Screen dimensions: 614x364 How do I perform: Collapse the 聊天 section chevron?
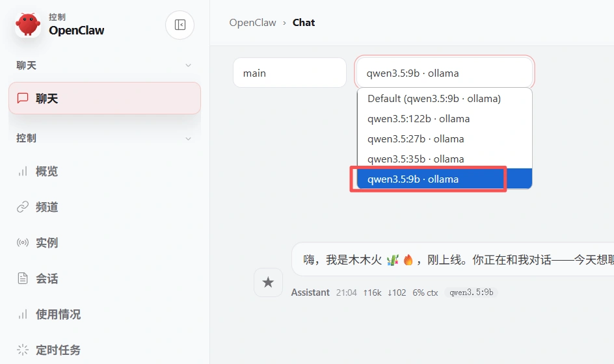click(189, 66)
